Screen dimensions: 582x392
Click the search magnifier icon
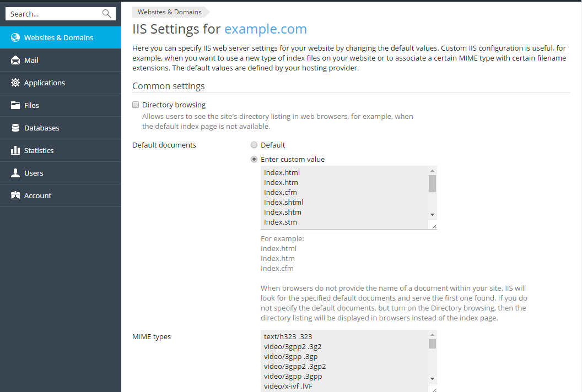pyautogui.click(x=107, y=14)
